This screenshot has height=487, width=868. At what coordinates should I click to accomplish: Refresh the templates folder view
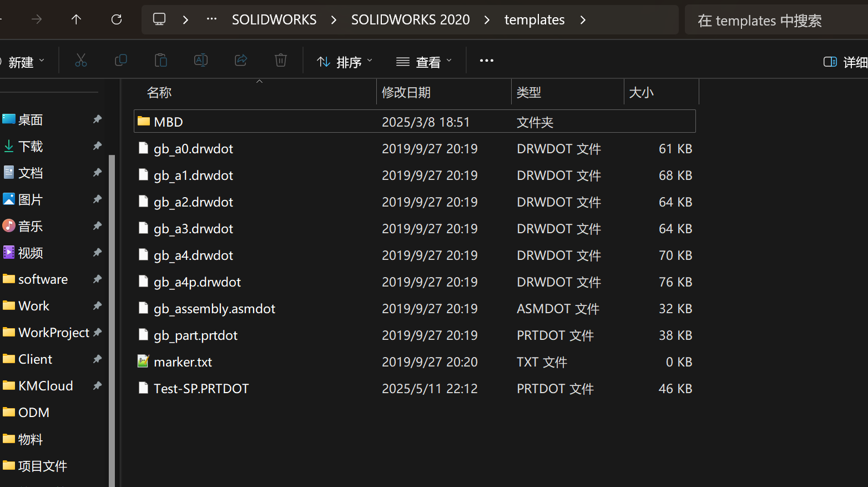pos(117,19)
